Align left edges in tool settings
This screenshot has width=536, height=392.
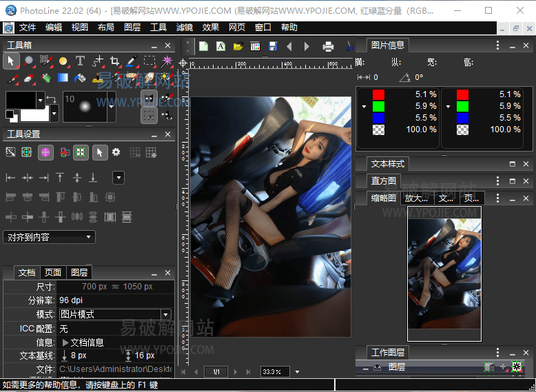(10, 177)
